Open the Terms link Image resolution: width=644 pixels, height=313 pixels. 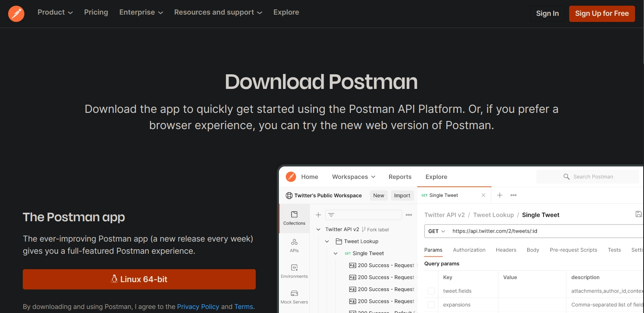click(244, 307)
